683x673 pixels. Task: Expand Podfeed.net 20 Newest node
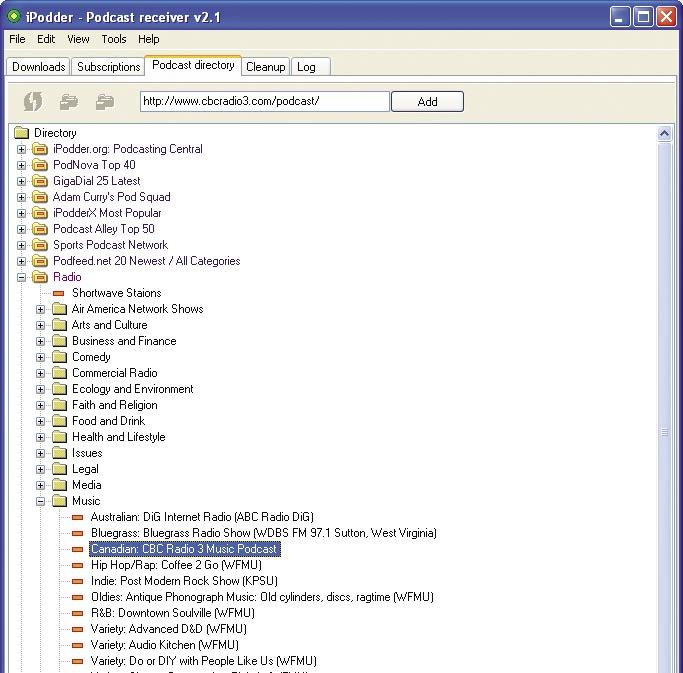21,261
